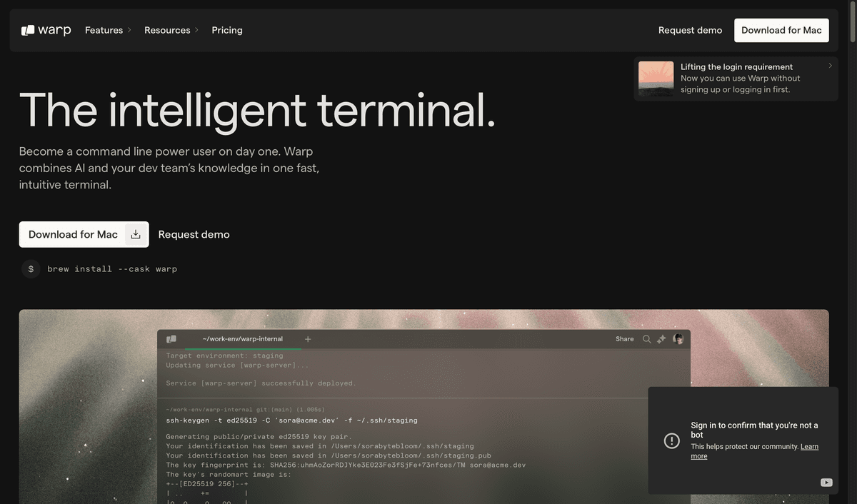Expand the Features dropdown menu
Screen dimensions: 857x504
[108, 30]
